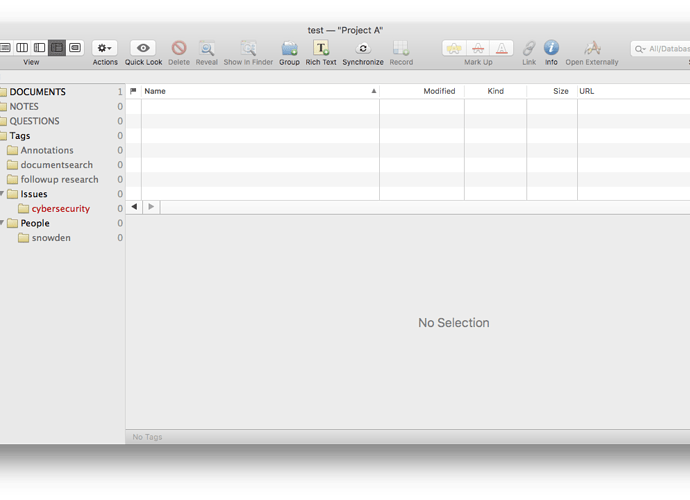Click the DOCUMENTS item count 1
Screen dimensions: 690x500
point(120,92)
